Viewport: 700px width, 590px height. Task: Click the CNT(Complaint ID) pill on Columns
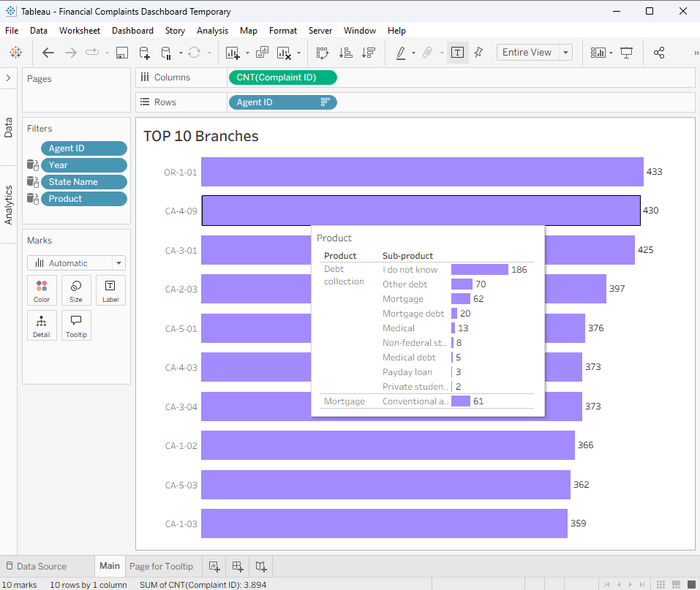(x=282, y=77)
